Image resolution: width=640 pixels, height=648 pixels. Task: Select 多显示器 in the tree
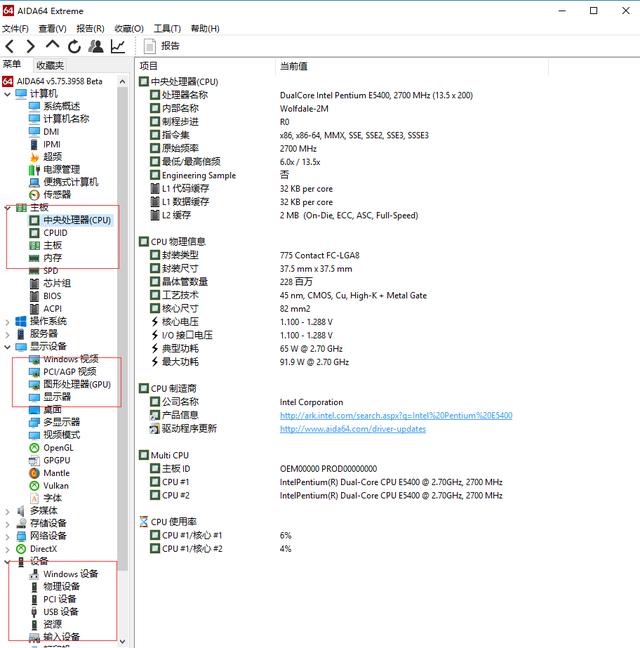(x=62, y=422)
